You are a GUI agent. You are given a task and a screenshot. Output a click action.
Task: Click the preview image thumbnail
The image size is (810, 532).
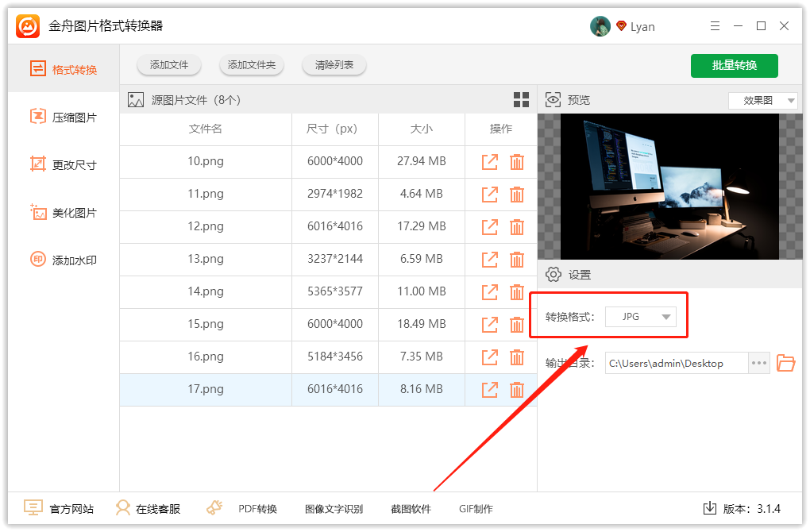pos(669,187)
